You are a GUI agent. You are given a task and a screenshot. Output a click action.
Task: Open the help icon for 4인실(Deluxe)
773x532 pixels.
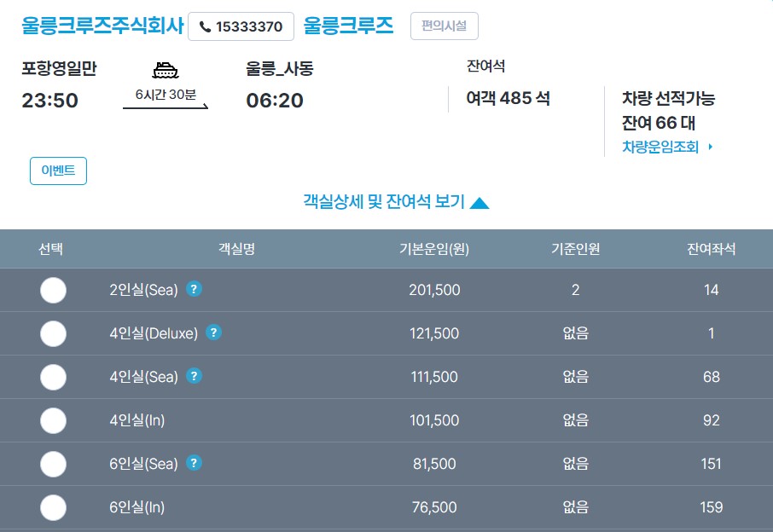(x=214, y=333)
